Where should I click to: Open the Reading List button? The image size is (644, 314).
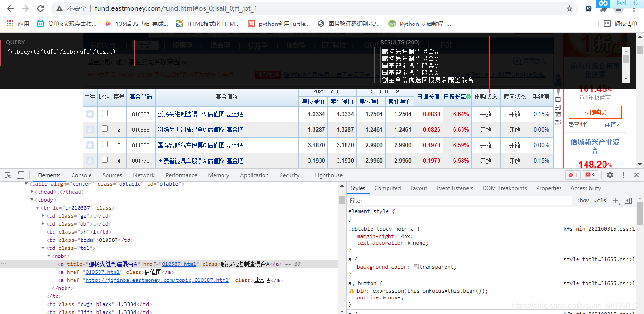621,24
